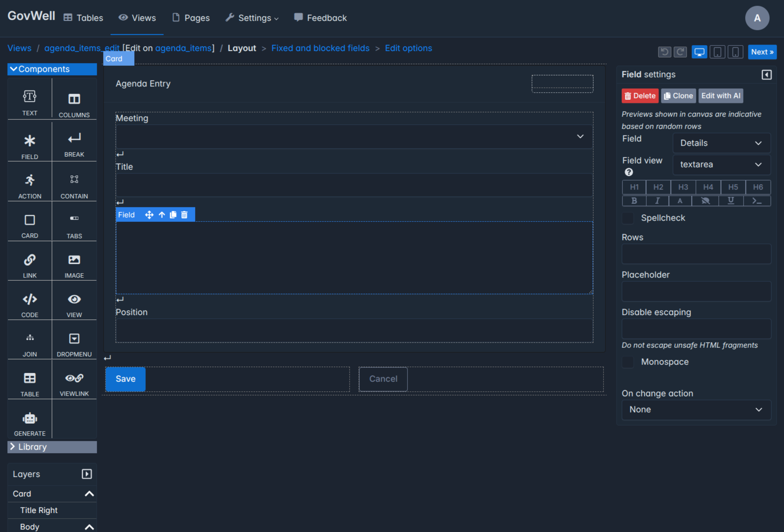The image size is (784, 532).
Task: Click the Edit with AI button
Action: click(721, 96)
